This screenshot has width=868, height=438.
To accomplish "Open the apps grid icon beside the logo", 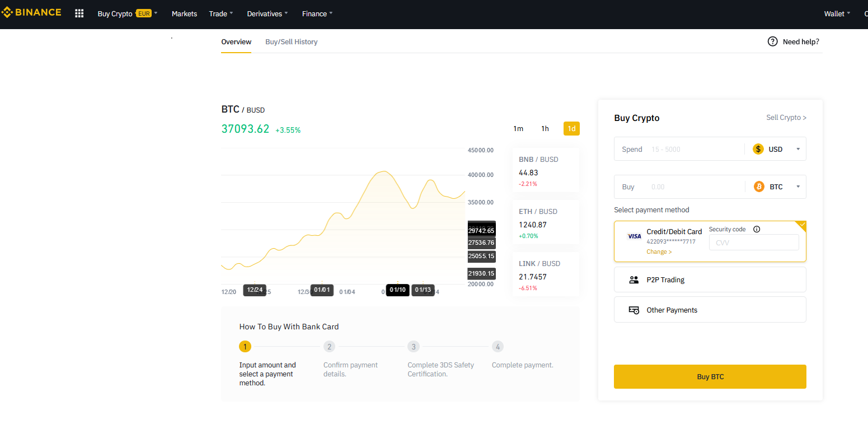I will click(79, 13).
